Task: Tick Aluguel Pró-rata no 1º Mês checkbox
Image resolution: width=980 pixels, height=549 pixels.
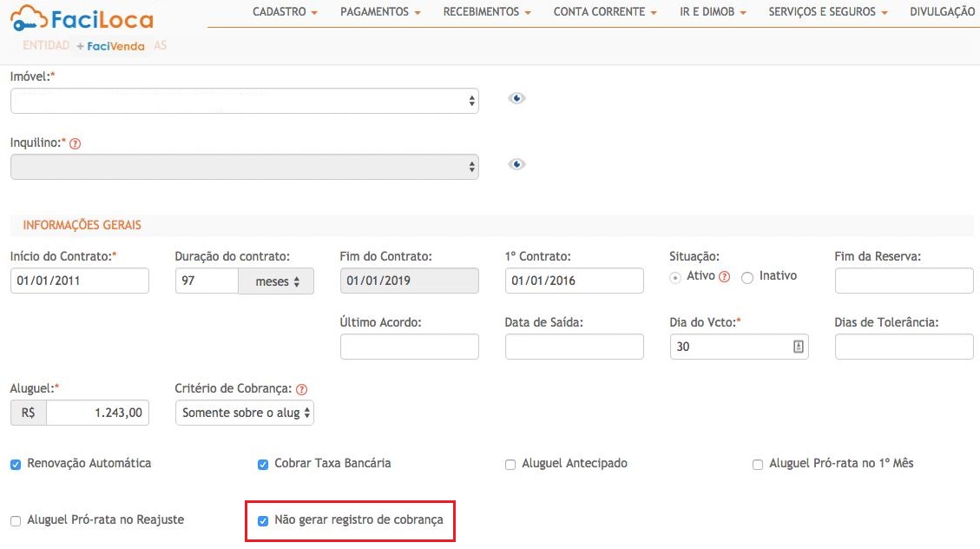Action: 758,465
